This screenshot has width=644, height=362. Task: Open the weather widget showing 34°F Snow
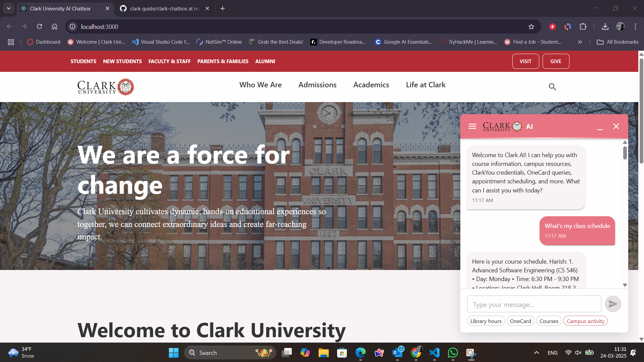(21, 353)
